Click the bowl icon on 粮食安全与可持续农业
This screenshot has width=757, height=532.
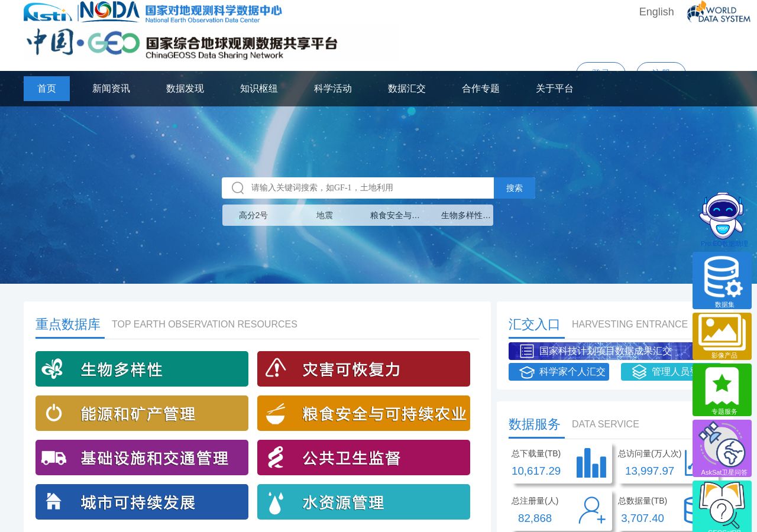[x=276, y=414]
